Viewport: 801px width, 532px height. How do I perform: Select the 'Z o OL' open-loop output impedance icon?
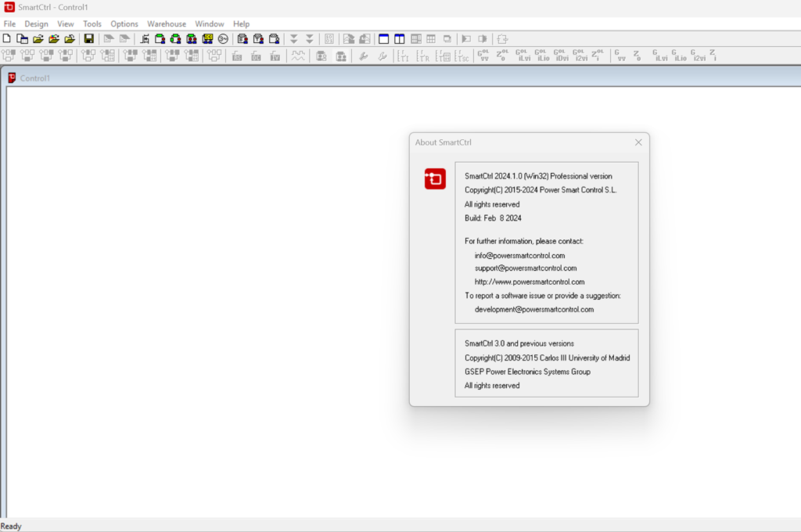[502, 56]
